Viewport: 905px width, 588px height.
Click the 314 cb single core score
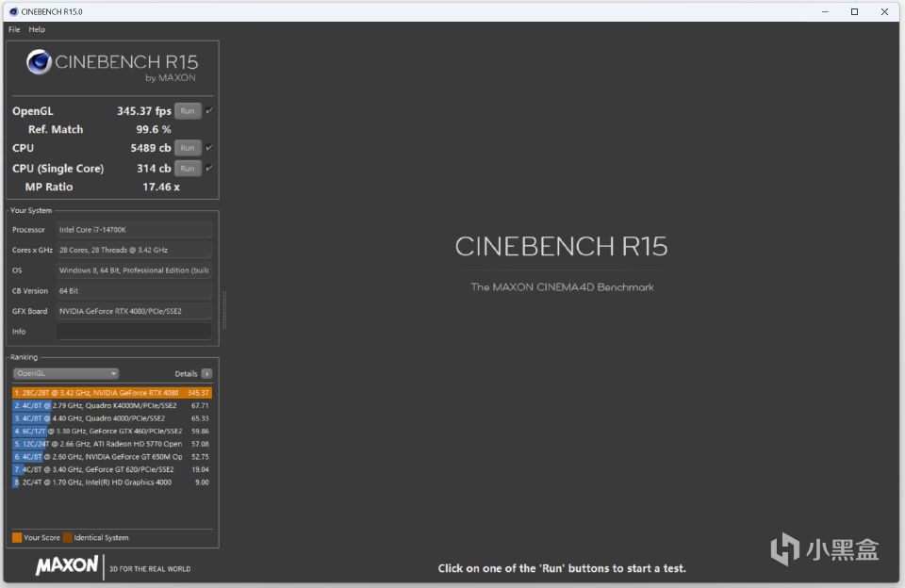tap(154, 169)
